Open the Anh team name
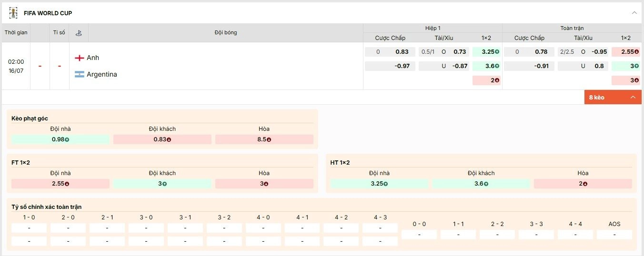The image size is (644, 256). [93, 58]
